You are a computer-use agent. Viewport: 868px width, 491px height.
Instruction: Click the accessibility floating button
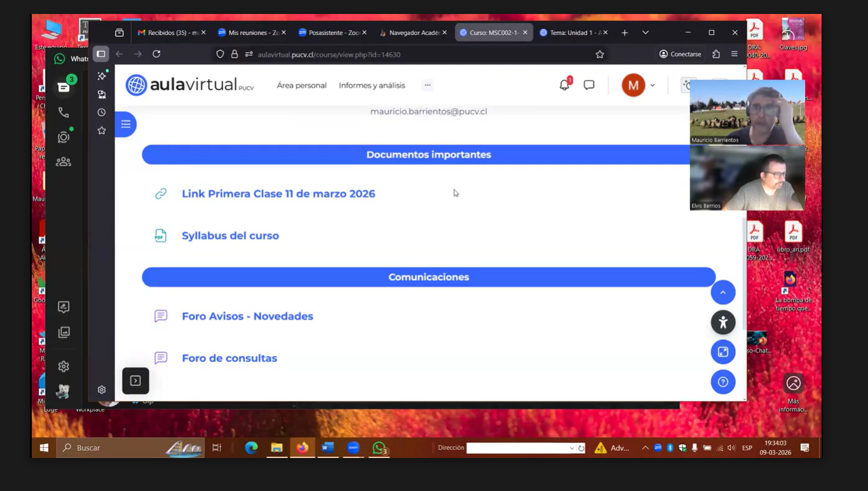point(722,322)
